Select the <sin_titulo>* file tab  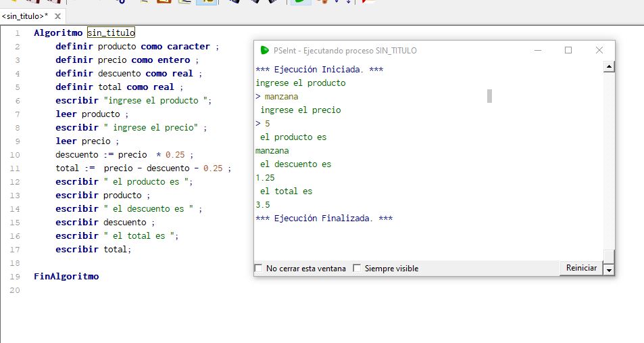25,16
